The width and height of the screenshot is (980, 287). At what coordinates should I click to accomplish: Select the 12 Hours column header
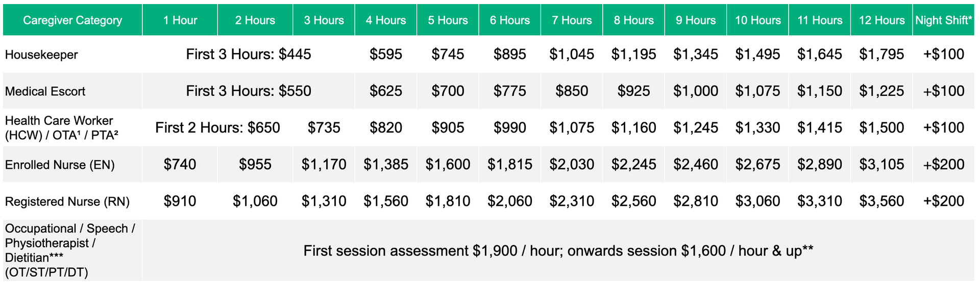click(881, 20)
